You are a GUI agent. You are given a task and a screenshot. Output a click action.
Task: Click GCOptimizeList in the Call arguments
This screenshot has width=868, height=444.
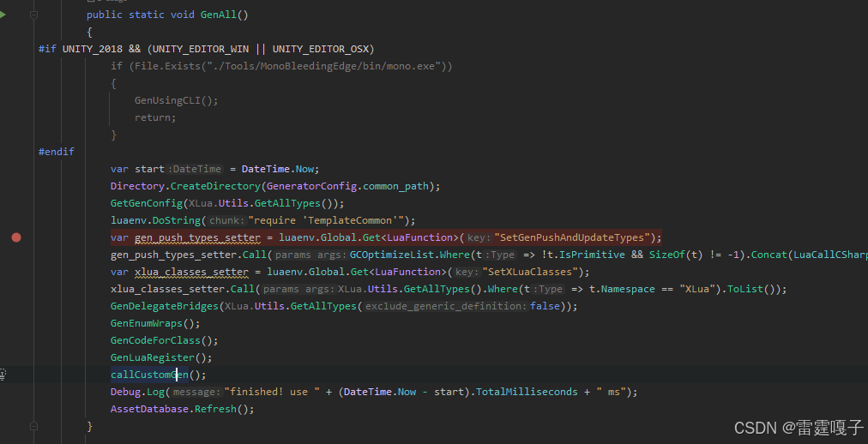click(x=391, y=255)
